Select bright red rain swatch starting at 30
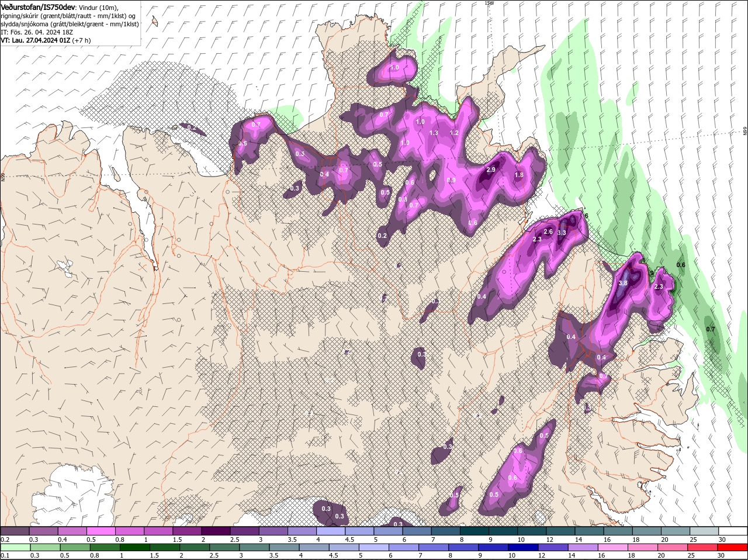The height and width of the screenshot is (560, 748). click(x=733, y=547)
